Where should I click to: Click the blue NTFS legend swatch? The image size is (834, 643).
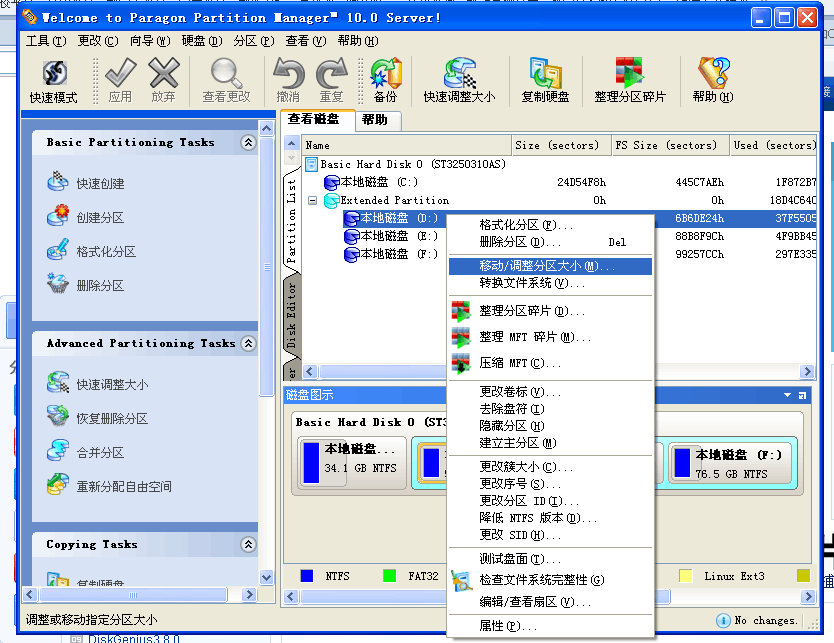click(x=307, y=576)
